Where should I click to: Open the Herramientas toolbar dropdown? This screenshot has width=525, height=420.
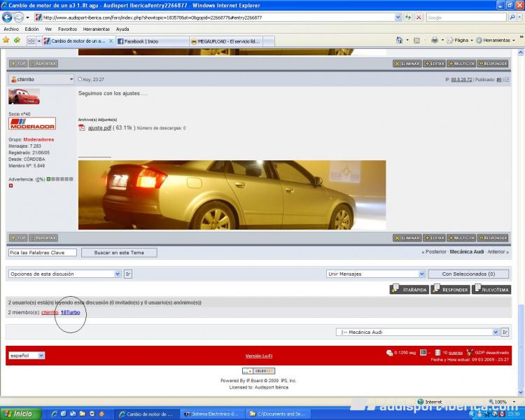pyautogui.click(x=496, y=41)
